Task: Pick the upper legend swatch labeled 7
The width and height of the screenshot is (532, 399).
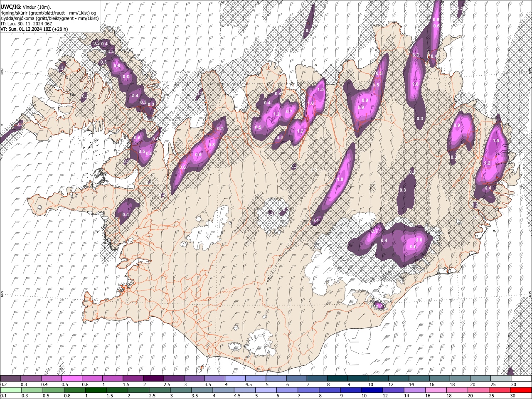Action: 317,379
